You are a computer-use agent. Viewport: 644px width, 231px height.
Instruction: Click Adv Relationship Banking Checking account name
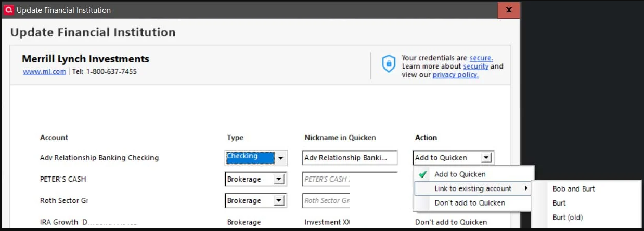point(99,158)
